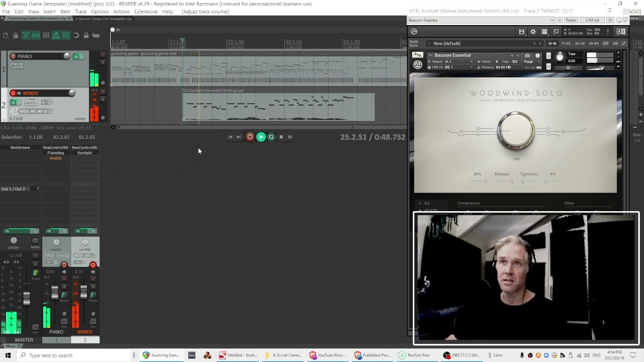
Task: Toggle Kontakt minimized view icon
Action: (556, 32)
